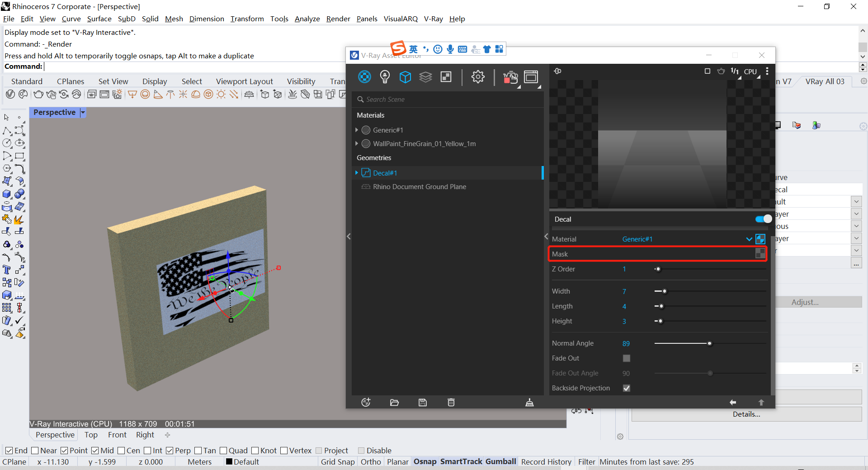Switch to the Top viewport tab
868x470 pixels.
coord(91,435)
